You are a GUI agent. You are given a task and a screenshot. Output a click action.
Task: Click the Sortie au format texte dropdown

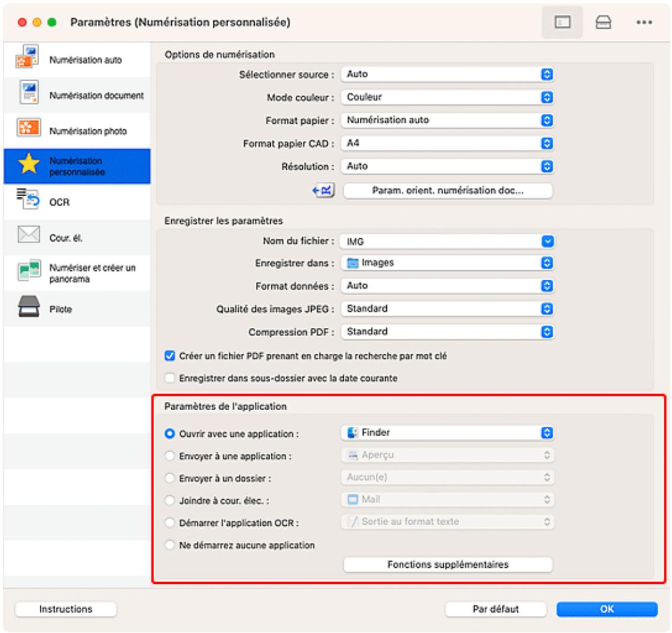(447, 522)
